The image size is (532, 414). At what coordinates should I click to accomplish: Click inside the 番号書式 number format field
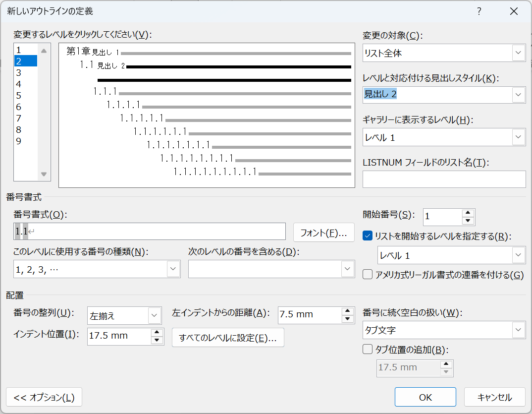click(x=149, y=231)
